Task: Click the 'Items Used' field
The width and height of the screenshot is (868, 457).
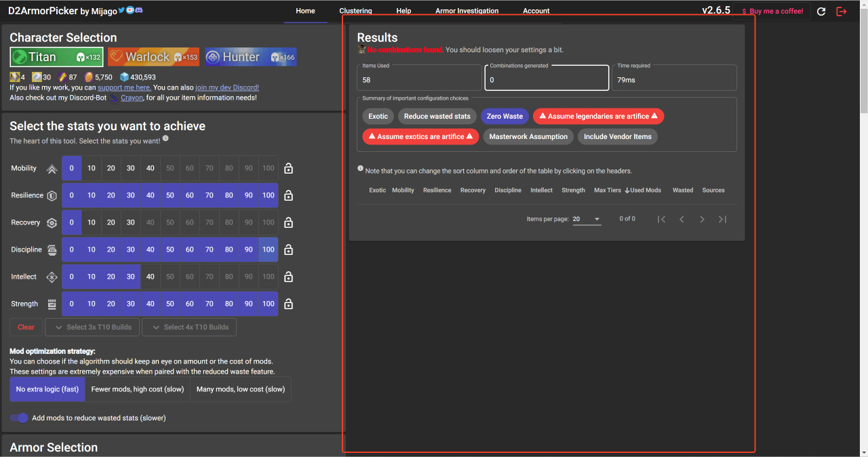Action: pyautogui.click(x=419, y=77)
